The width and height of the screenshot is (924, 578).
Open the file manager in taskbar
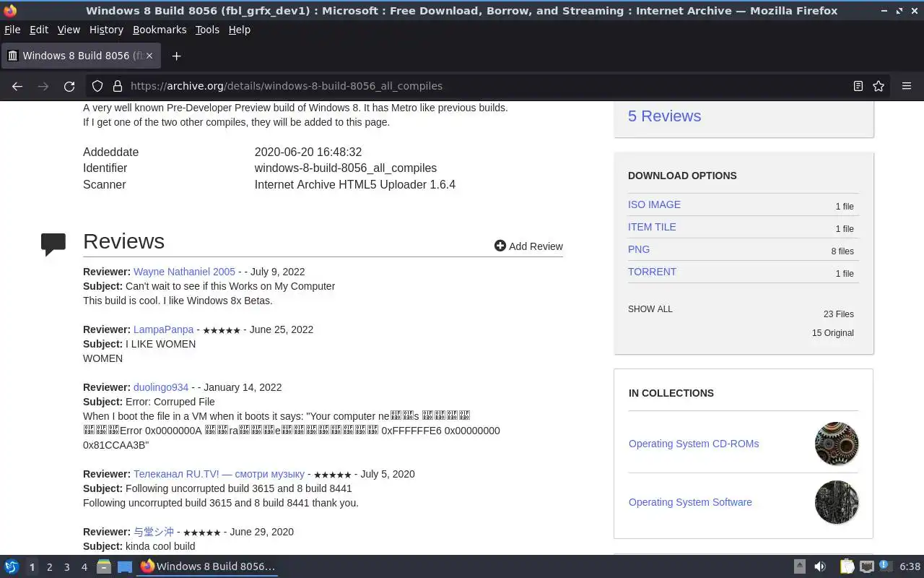(x=104, y=566)
